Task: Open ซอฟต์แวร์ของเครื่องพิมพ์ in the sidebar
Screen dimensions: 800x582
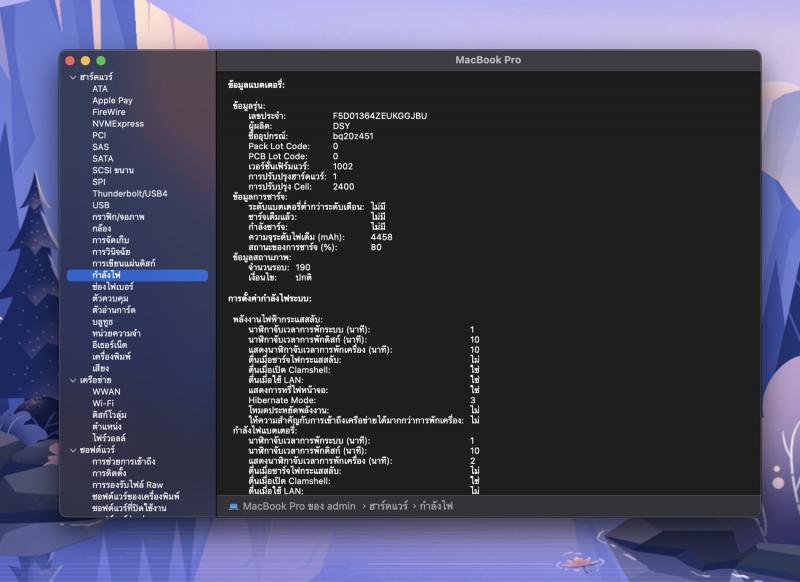Action: point(136,497)
